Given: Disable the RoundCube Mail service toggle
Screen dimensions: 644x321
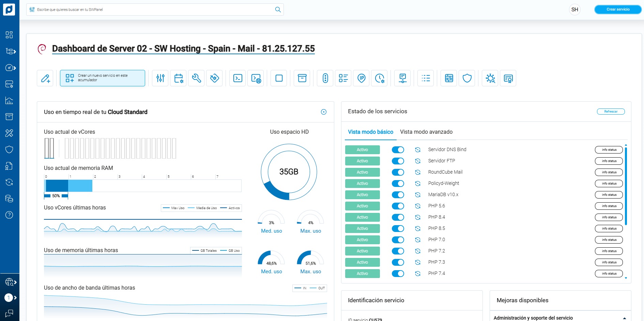Looking at the screenshot, I should point(398,172).
